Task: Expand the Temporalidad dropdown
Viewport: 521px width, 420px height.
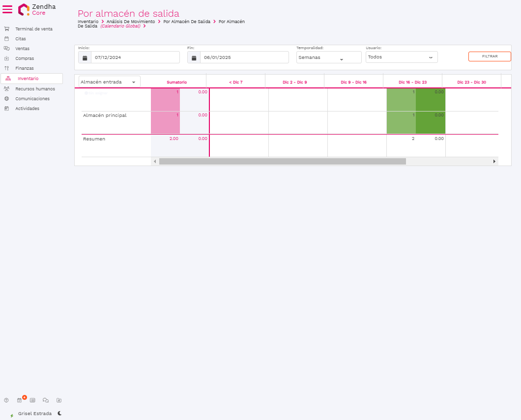Action: [x=328, y=57]
